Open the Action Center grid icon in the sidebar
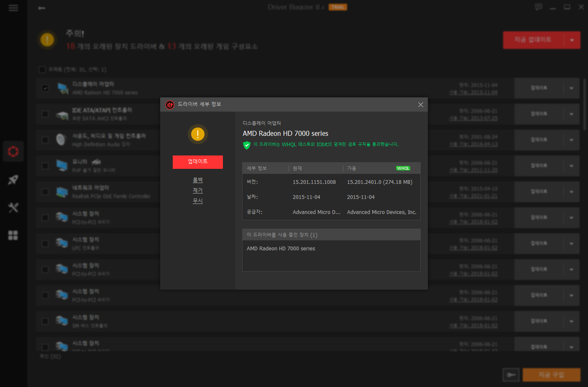588x387 pixels. pyautogui.click(x=13, y=235)
